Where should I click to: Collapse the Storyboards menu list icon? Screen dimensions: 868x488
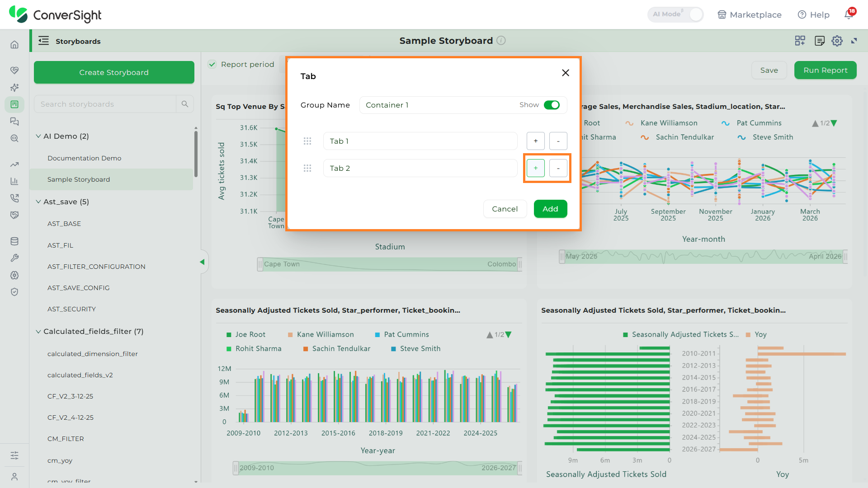click(x=43, y=41)
